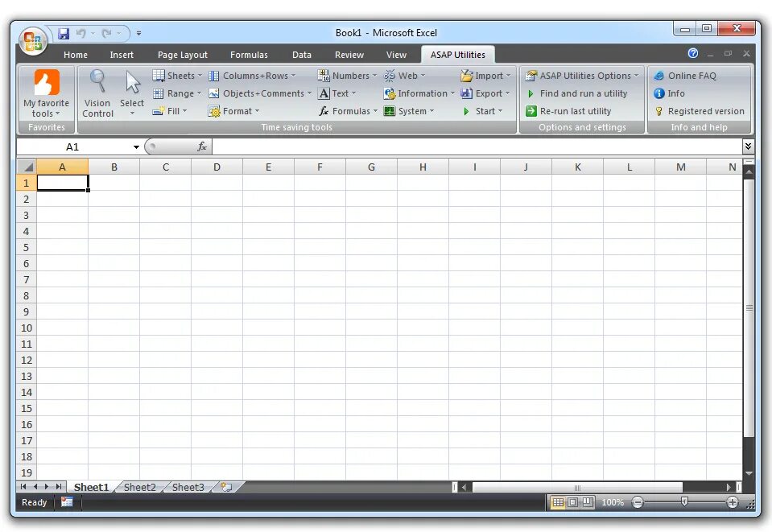Open the Information utilities menu
This screenshot has width=772, height=532.
[419, 93]
